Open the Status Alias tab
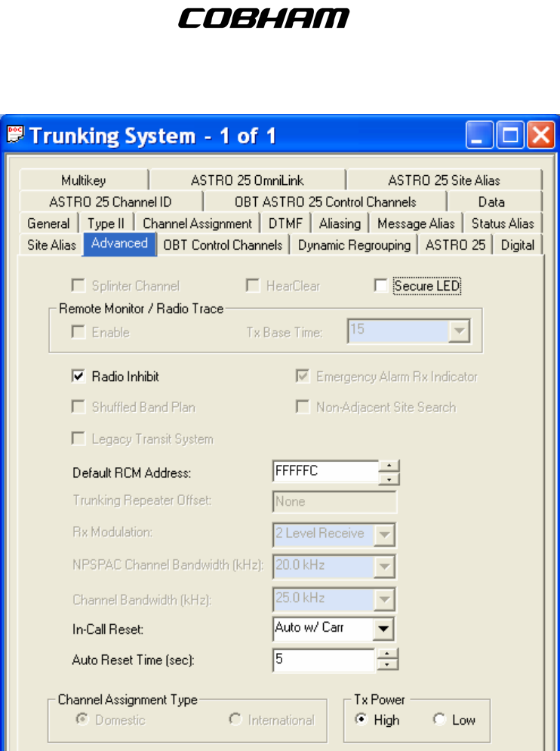This screenshot has width=560, height=751. (x=503, y=223)
